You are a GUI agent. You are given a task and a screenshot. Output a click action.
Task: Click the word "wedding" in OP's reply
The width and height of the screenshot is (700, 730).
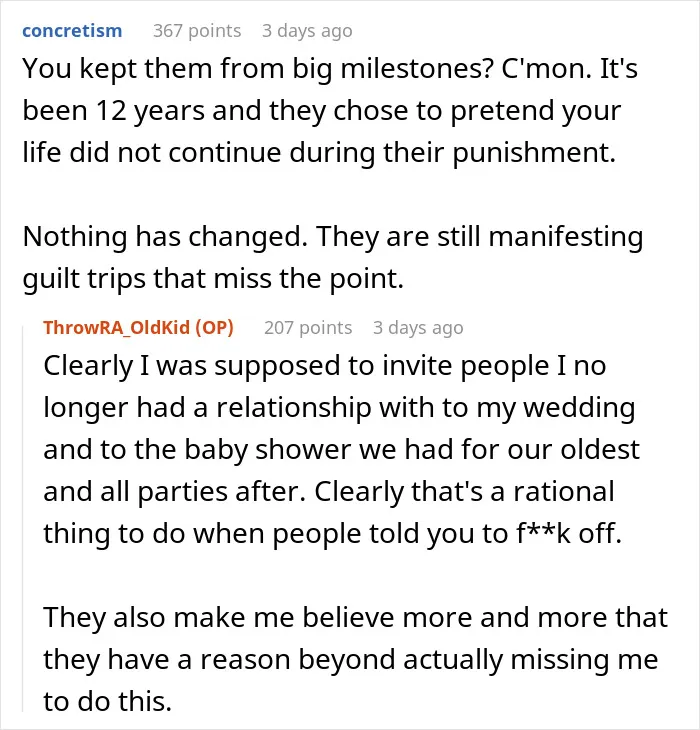click(x=579, y=408)
